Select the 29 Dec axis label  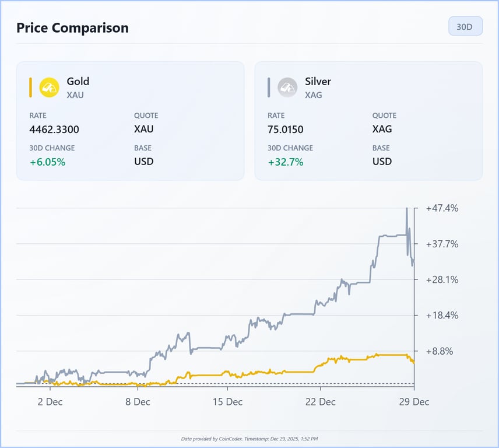[x=415, y=402]
